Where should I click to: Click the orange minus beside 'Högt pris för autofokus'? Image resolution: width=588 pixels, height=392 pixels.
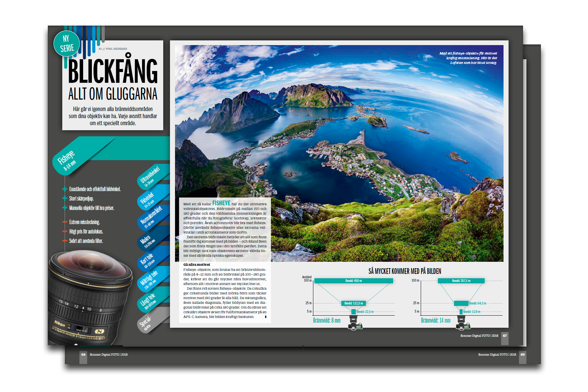(x=65, y=231)
